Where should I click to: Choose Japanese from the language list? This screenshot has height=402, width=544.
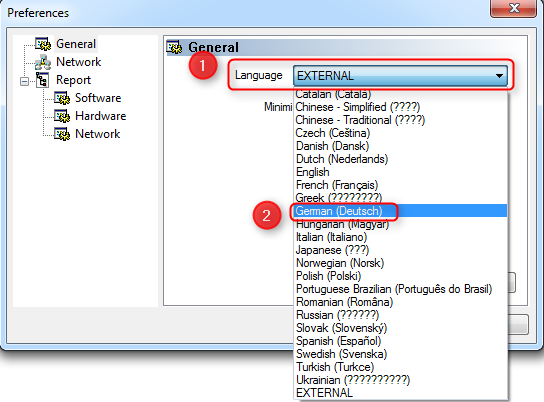pos(400,250)
